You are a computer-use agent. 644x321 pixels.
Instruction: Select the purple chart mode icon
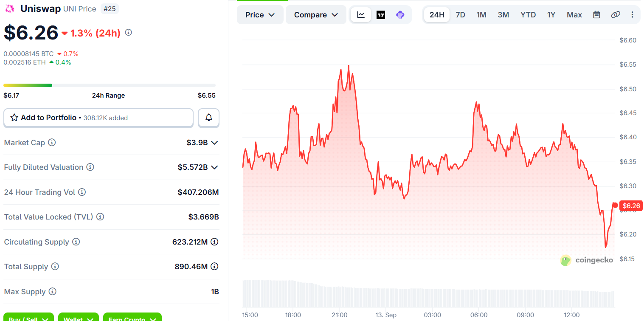click(x=400, y=15)
